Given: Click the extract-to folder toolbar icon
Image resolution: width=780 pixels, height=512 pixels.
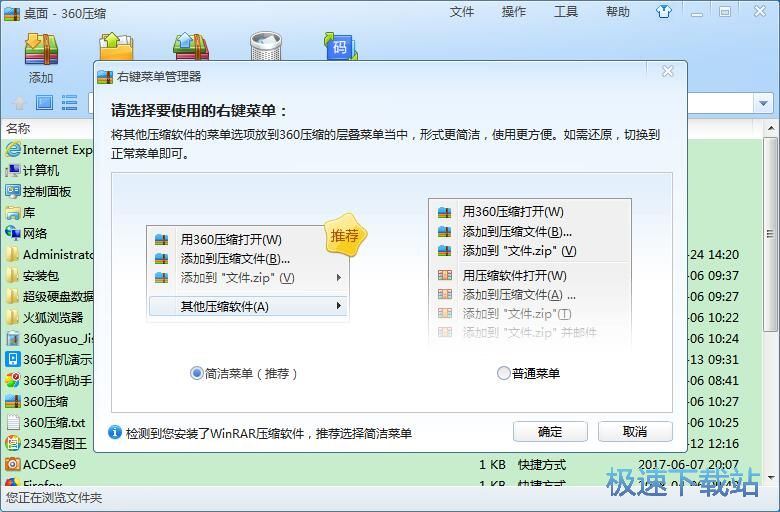Looking at the screenshot, I should click(x=116, y=47).
